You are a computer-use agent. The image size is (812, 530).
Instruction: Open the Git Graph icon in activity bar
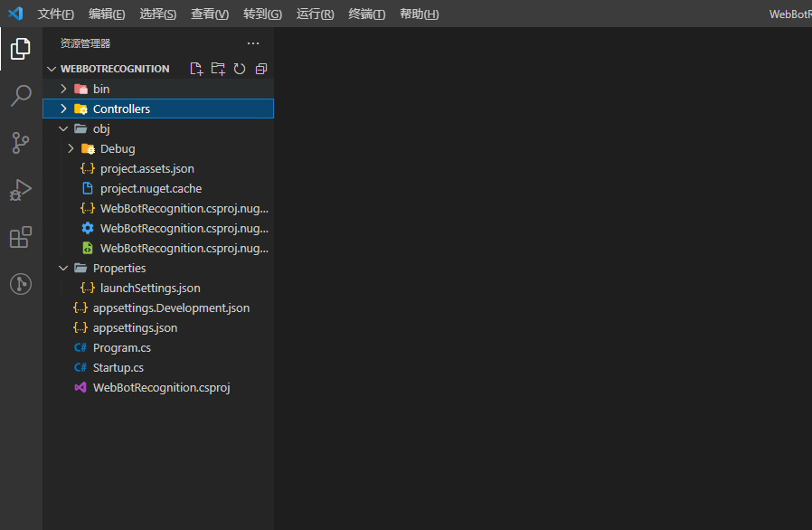20,284
